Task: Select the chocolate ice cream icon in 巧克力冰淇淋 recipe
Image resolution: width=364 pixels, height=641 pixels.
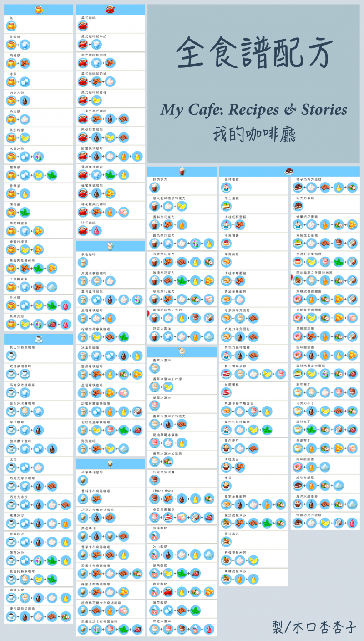Action: pyautogui.click(x=154, y=480)
